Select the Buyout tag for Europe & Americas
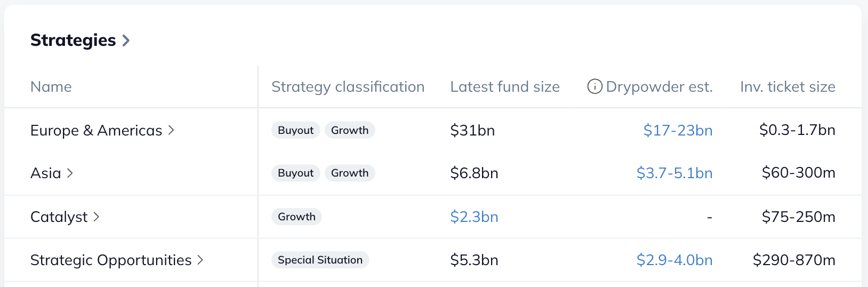This screenshot has width=868, height=287. click(295, 131)
